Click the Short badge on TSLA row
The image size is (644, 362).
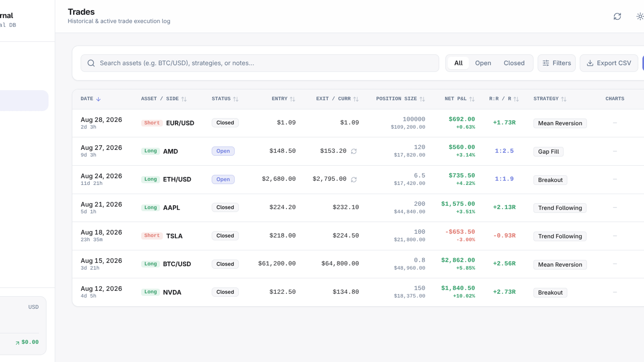[x=152, y=236]
